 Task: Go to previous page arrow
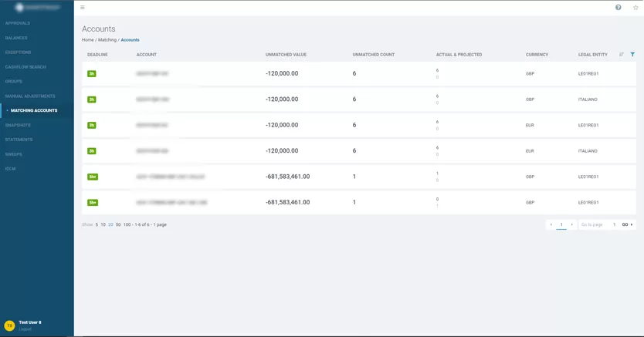(551, 224)
